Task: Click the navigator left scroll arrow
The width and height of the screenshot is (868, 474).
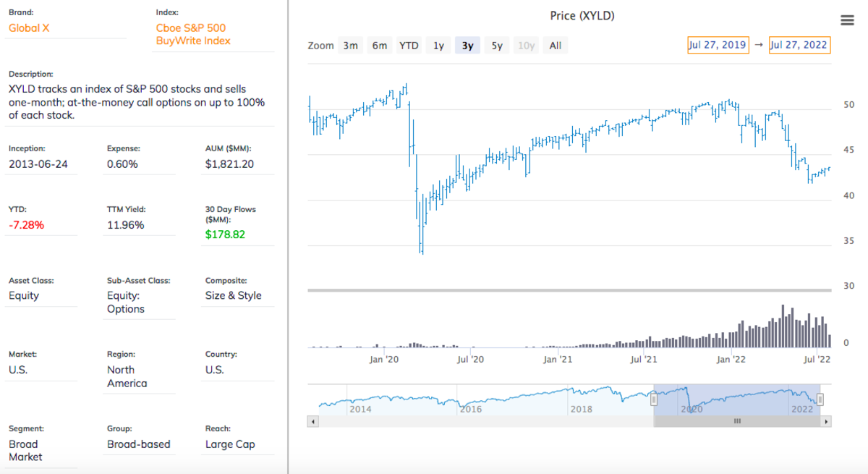Action: 312,420
